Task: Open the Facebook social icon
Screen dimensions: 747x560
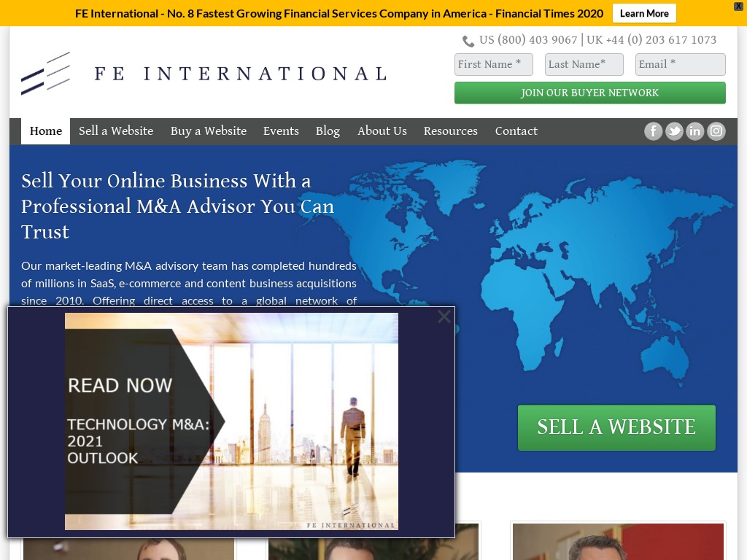Action: tap(653, 131)
